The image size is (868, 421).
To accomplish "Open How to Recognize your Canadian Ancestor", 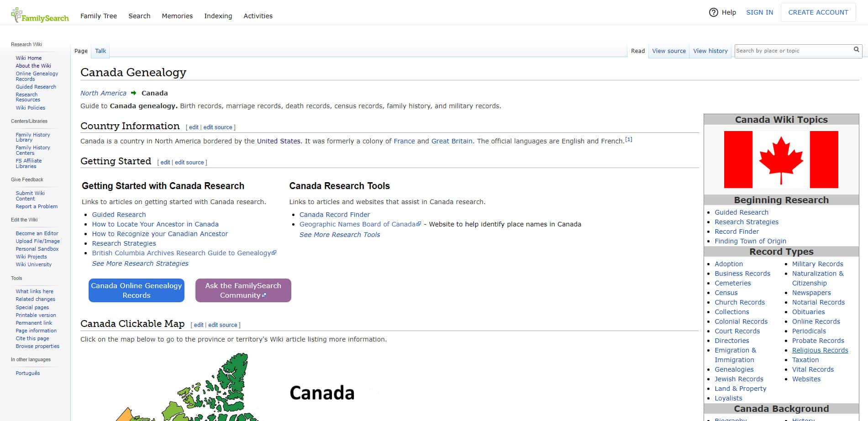I will pos(160,234).
